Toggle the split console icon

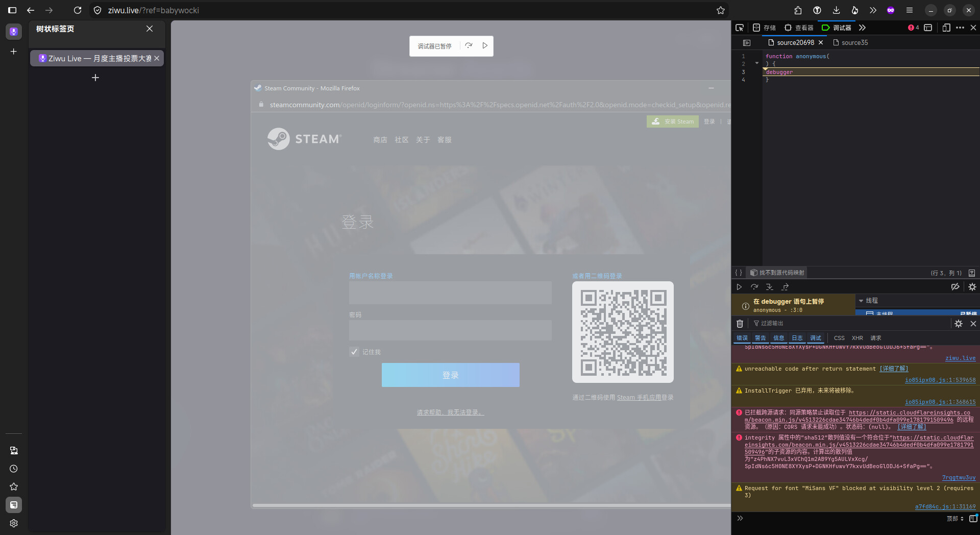coord(928,28)
